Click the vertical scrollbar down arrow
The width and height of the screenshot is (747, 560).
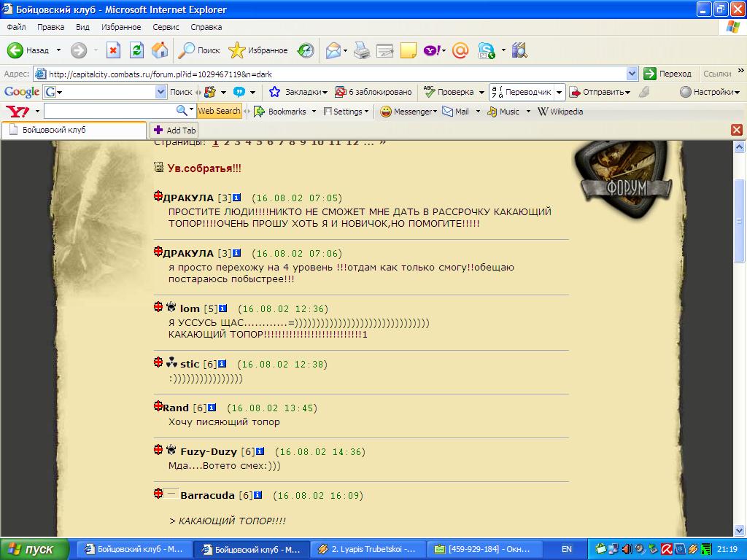click(x=739, y=530)
